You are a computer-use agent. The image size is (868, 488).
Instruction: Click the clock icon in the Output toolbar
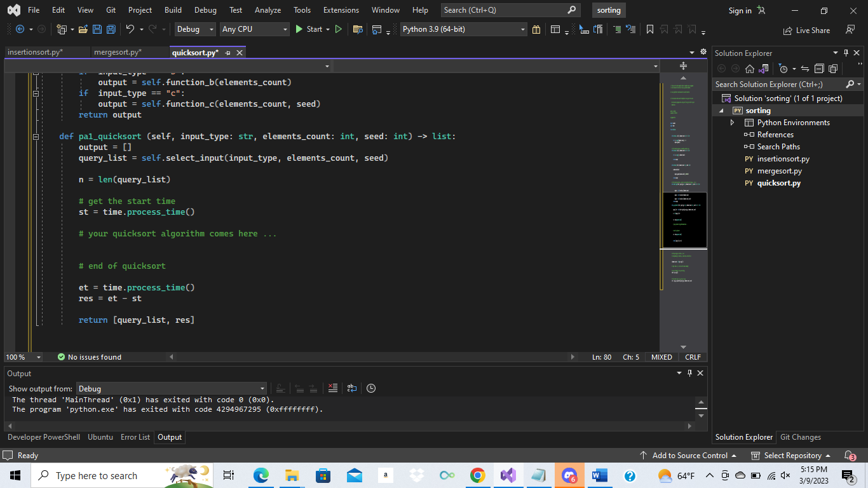click(371, 388)
